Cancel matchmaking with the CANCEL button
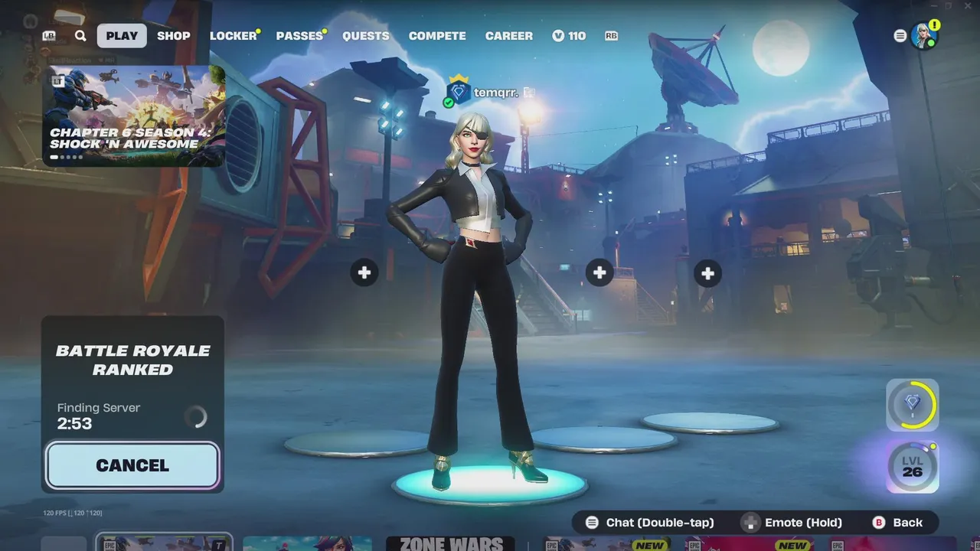Screen dimensions: 980x551 [x=132, y=465]
